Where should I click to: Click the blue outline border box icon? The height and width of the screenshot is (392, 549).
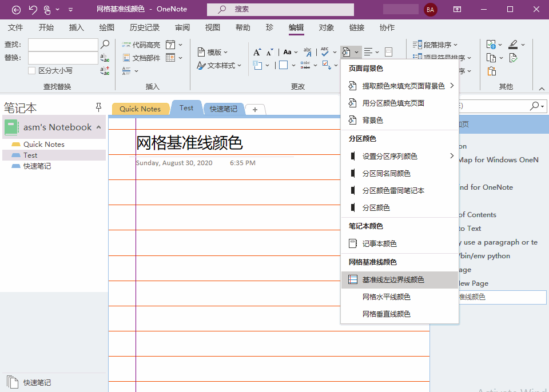coord(283,65)
